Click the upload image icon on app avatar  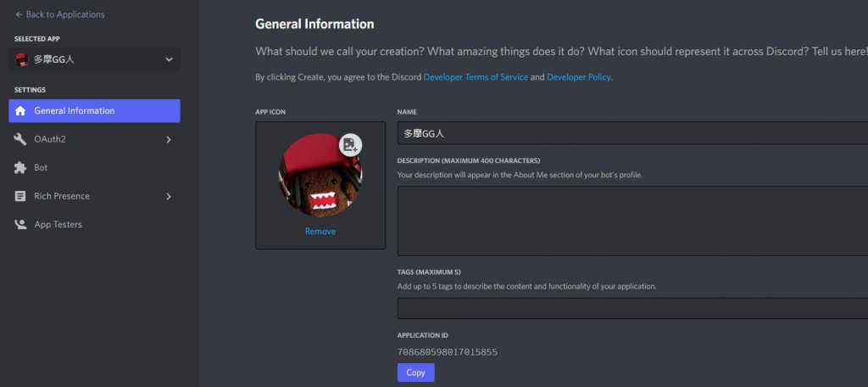tap(350, 145)
